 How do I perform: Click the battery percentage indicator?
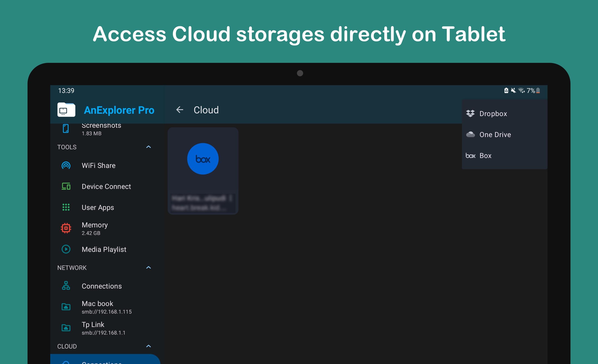tap(531, 91)
